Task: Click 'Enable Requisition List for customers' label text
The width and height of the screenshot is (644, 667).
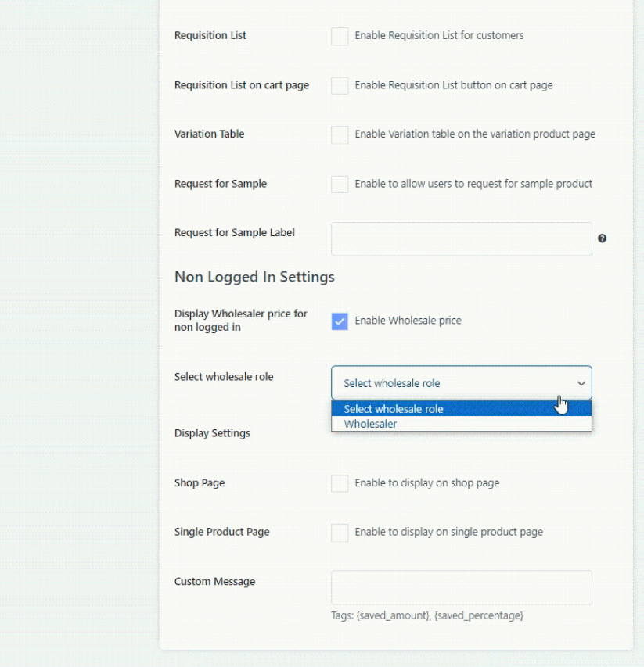Action: [x=439, y=35]
